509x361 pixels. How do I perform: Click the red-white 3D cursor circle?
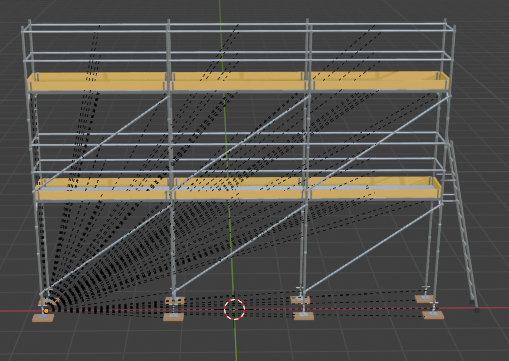tap(234, 309)
